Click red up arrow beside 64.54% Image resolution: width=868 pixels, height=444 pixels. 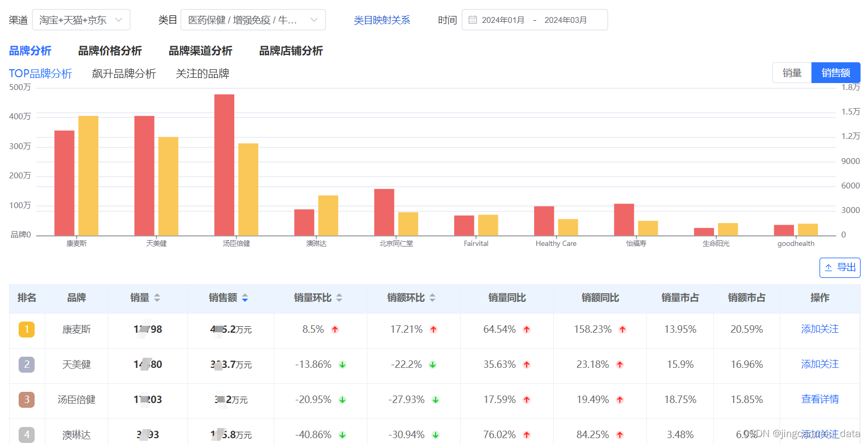(x=527, y=330)
